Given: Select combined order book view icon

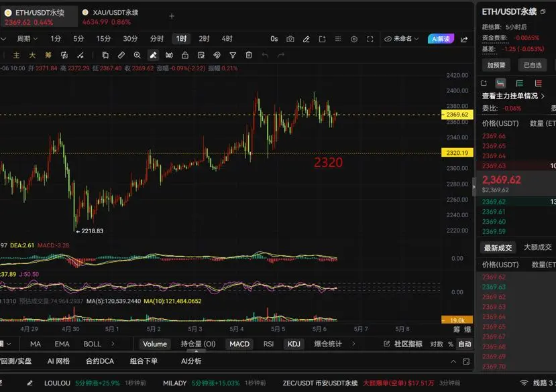Looking at the screenshot, I should click(500, 83).
